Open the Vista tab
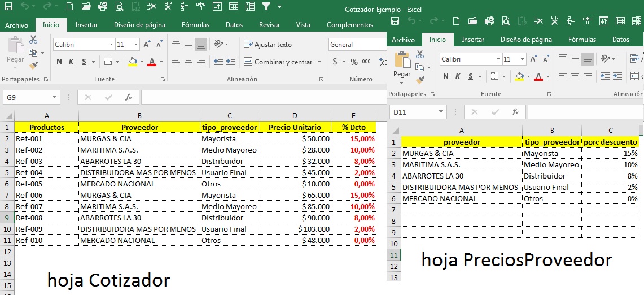The height and width of the screenshot is (295, 644). coord(303,25)
